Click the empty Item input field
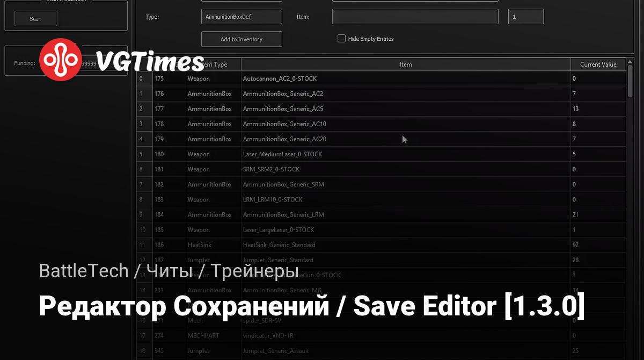Viewport: 644px width, 360px height. 415,17
